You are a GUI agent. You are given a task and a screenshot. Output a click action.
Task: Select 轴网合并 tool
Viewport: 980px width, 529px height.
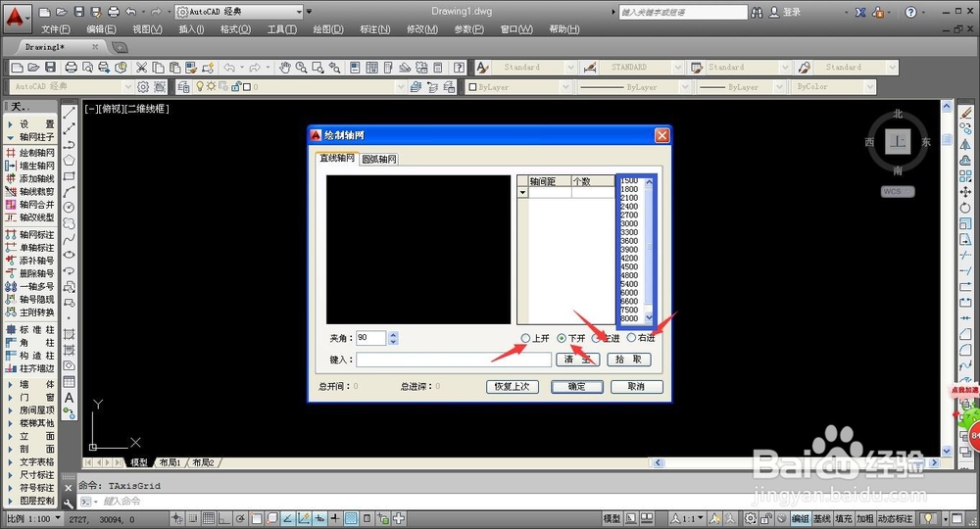pos(30,204)
